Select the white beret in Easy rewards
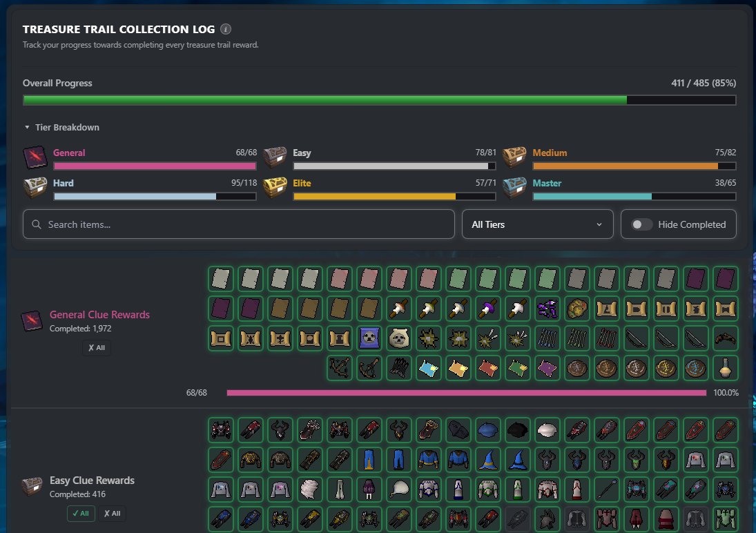 547,429
